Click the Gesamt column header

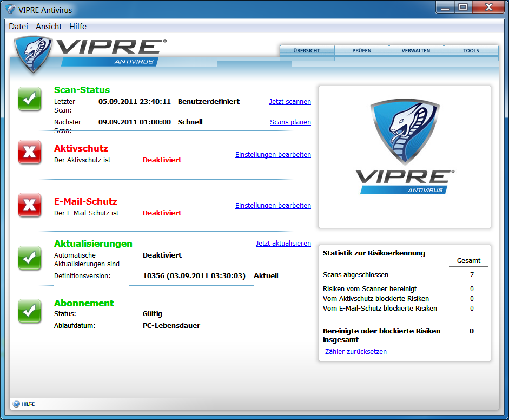click(468, 261)
